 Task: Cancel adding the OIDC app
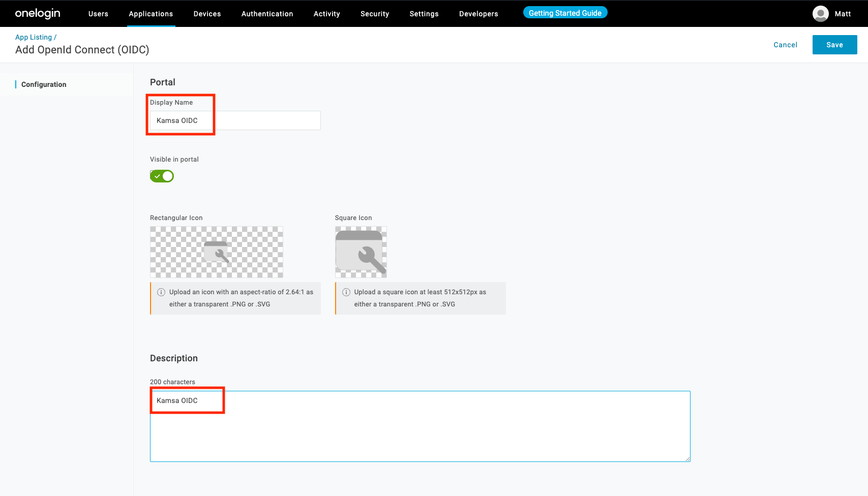point(786,45)
